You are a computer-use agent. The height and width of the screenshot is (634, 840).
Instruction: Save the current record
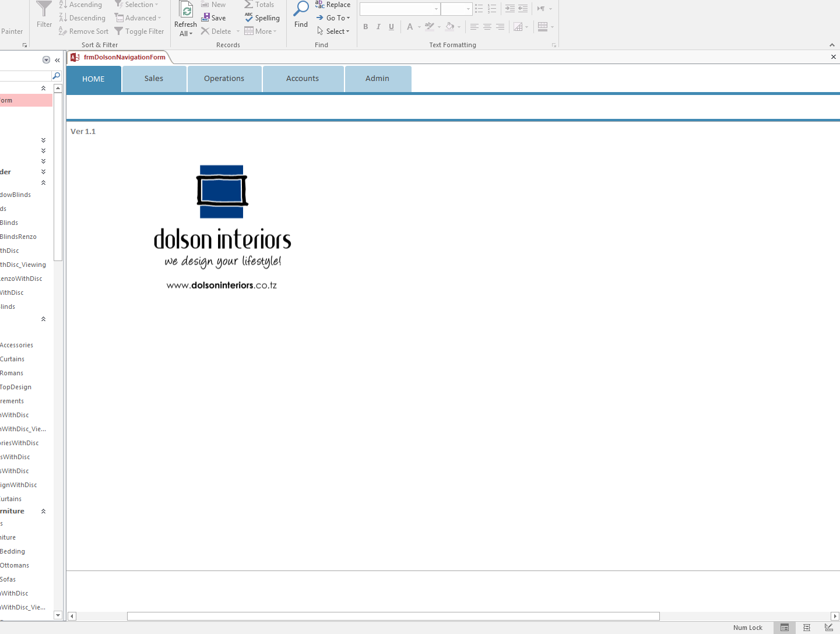click(x=213, y=18)
